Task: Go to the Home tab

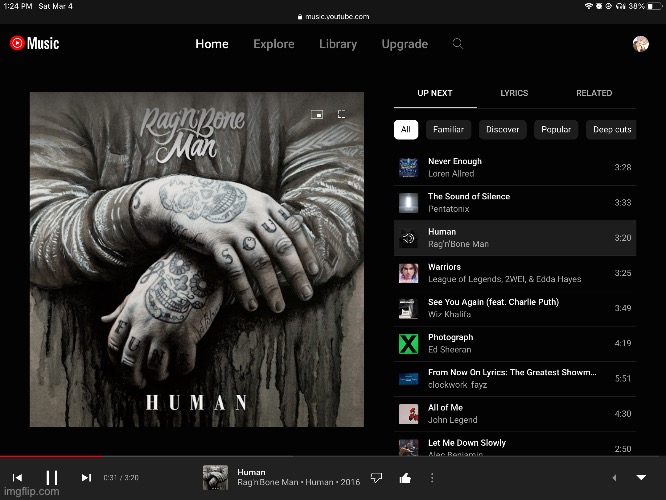Action: coord(212,44)
